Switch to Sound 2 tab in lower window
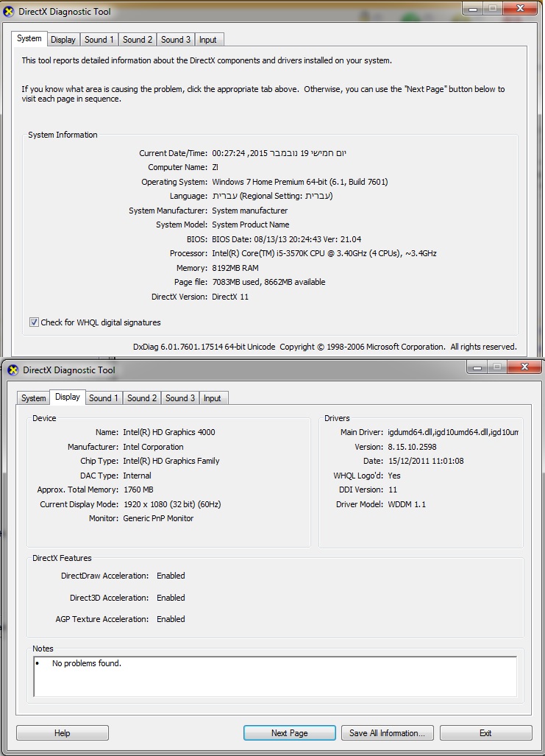545x756 pixels. 142,398
